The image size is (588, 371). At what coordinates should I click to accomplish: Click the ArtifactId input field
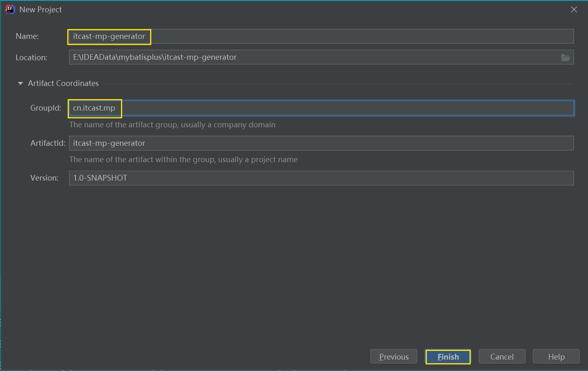coord(321,143)
